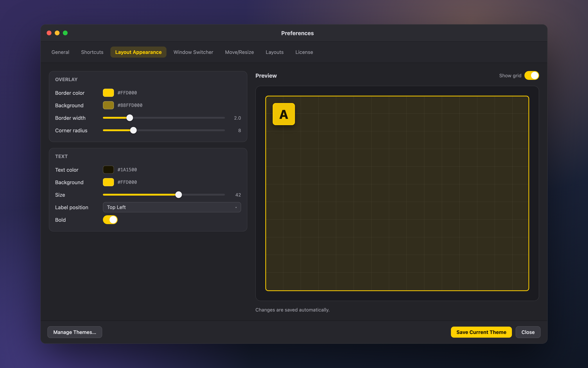Go to the Move/Resize tab
The width and height of the screenshot is (588, 368).
(x=239, y=52)
